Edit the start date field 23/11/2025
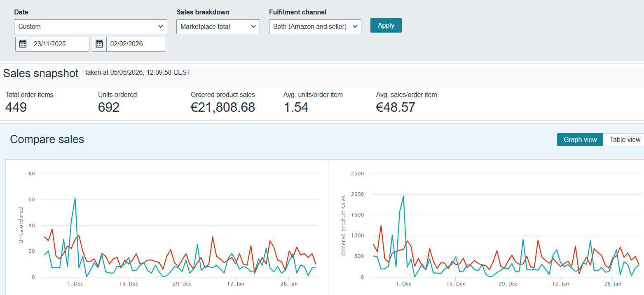 coord(59,44)
